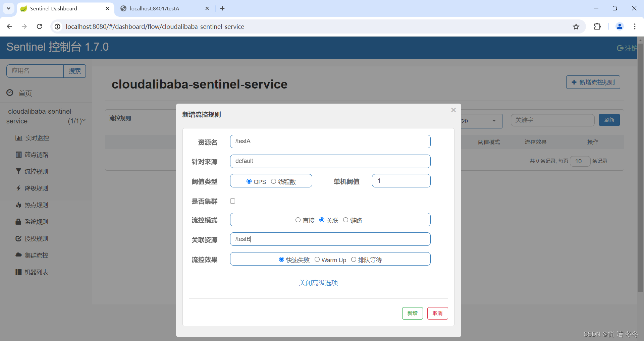Click the 注销 logout icon
644x341 pixels.
[620, 48]
